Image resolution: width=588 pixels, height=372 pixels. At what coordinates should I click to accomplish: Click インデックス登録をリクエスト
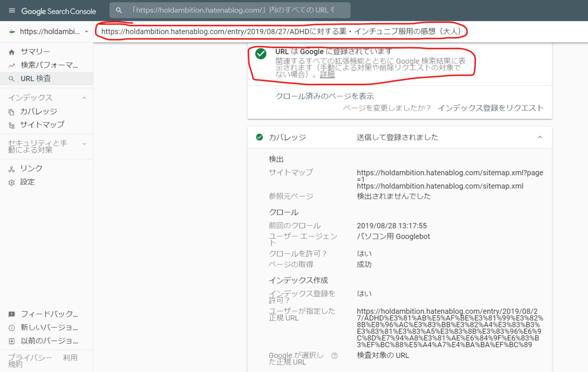point(490,108)
